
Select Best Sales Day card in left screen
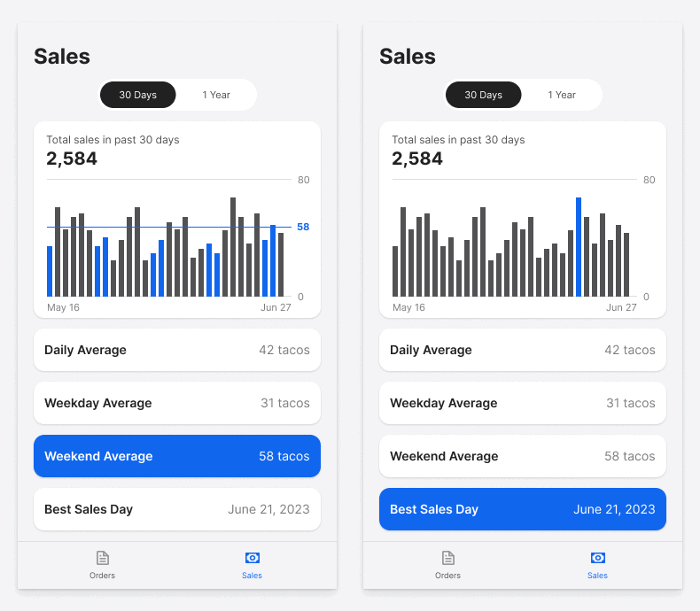[x=177, y=509]
